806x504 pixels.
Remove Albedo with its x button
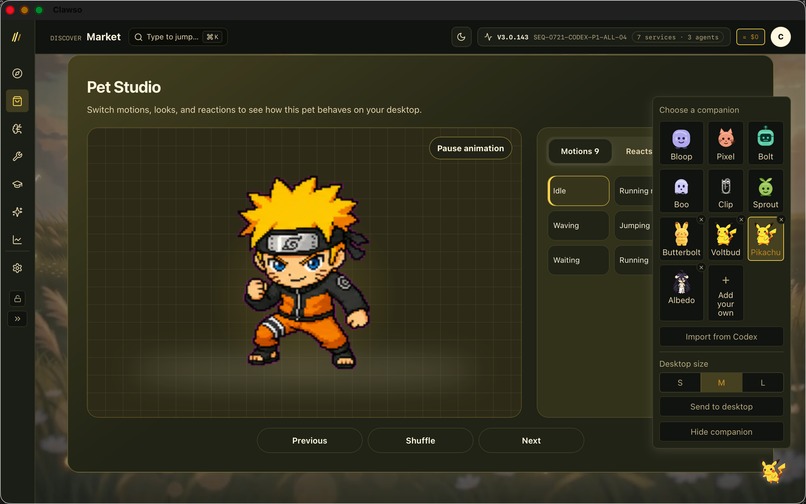pos(701,267)
